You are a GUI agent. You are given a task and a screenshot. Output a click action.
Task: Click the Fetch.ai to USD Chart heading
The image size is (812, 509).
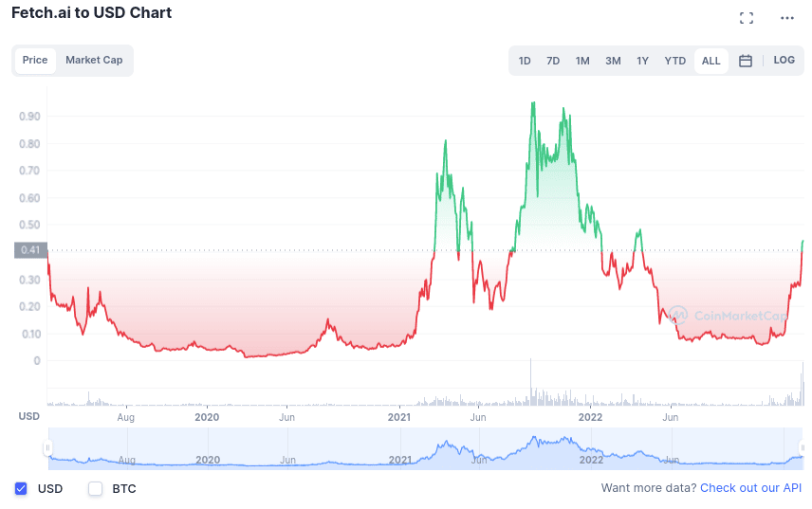tap(91, 13)
